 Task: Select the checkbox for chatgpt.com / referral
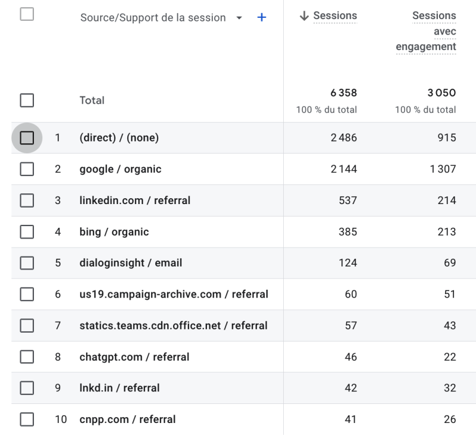[27, 357]
